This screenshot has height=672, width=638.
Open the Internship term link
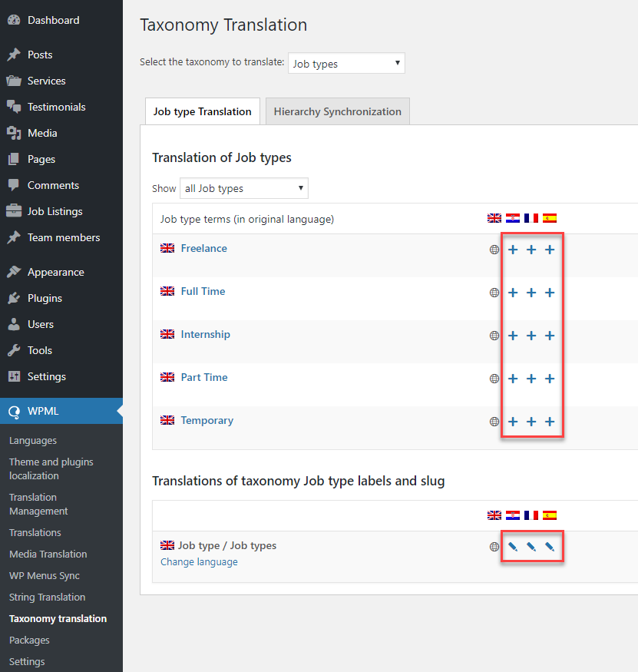[x=205, y=334]
